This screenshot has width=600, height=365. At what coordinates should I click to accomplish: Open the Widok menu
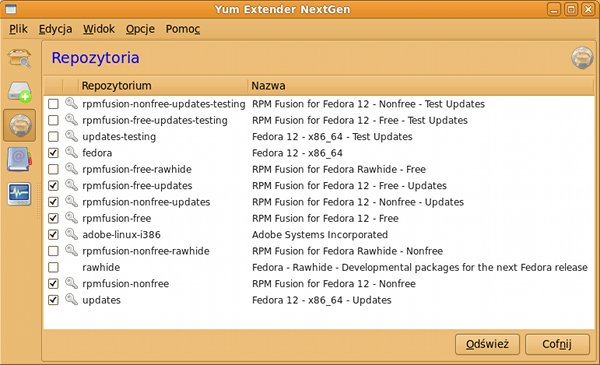click(99, 29)
